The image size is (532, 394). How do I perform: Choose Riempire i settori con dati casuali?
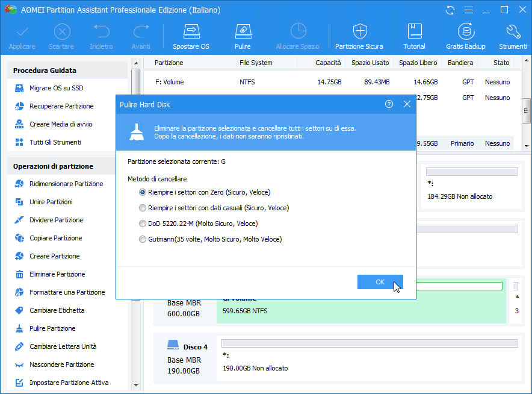(143, 208)
